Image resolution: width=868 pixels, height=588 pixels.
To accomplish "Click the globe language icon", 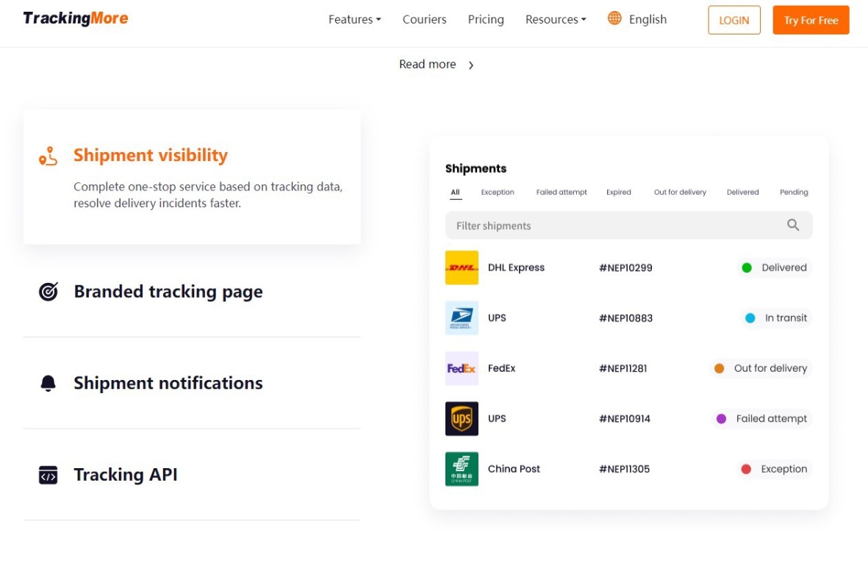I will click(x=614, y=18).
